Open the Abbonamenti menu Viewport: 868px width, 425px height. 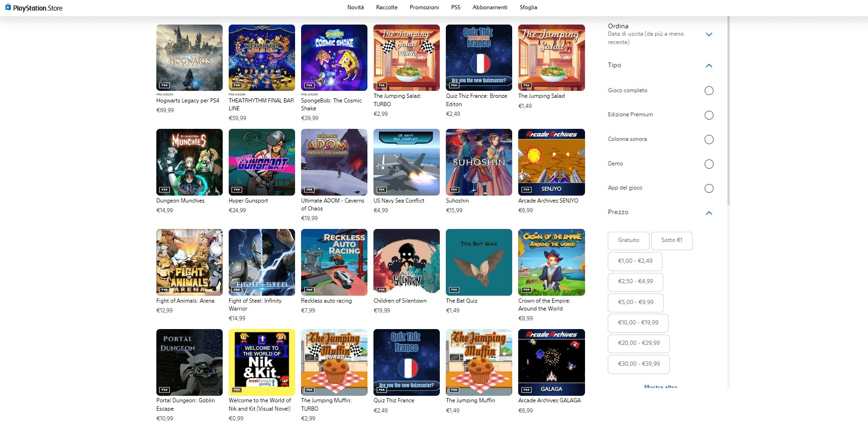click(490, 7)
